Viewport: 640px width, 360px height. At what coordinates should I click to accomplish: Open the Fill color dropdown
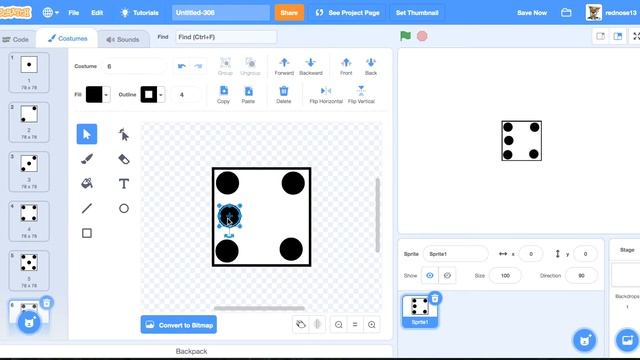pos(106,95)
